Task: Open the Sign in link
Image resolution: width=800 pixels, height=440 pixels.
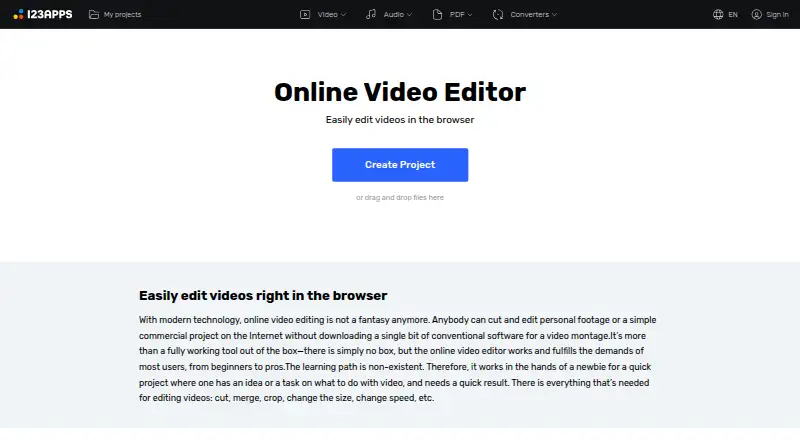Action: click(x=778, y=14)
